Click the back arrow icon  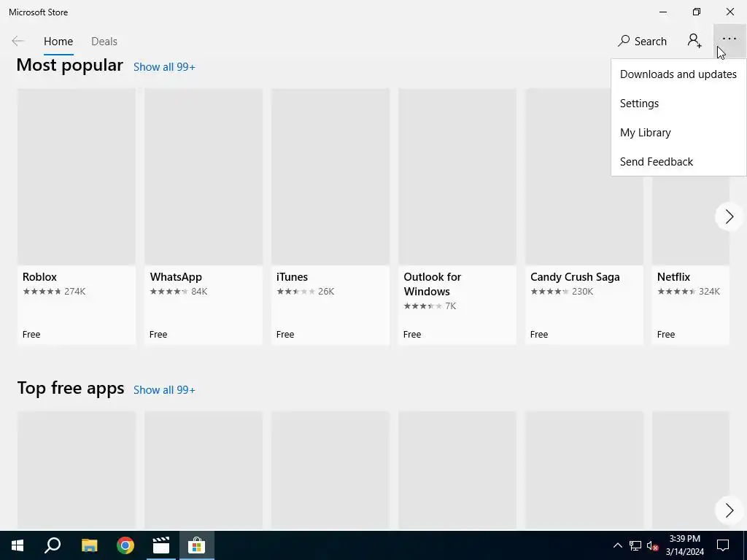[18, 42]
